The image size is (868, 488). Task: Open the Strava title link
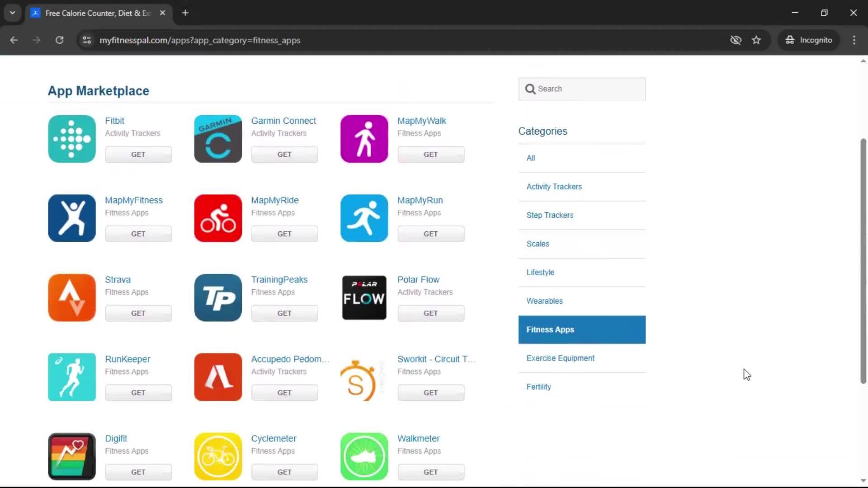click(x=118, y=280)
